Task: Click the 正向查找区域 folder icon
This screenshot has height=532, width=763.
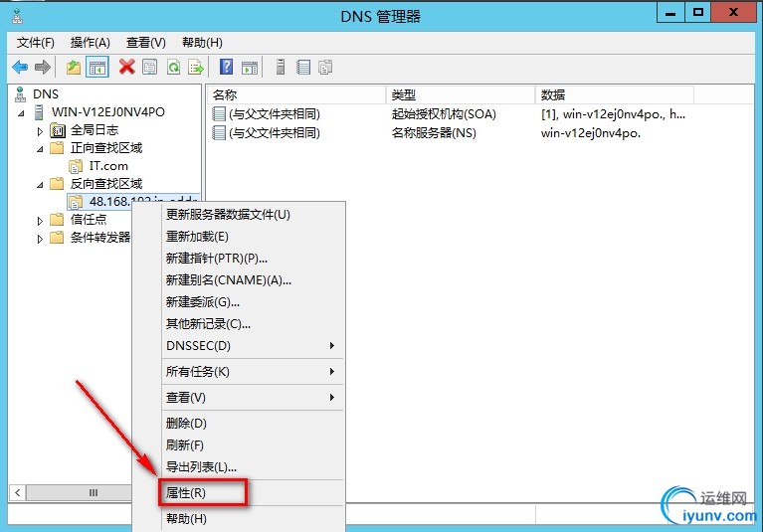Action: 57,148
